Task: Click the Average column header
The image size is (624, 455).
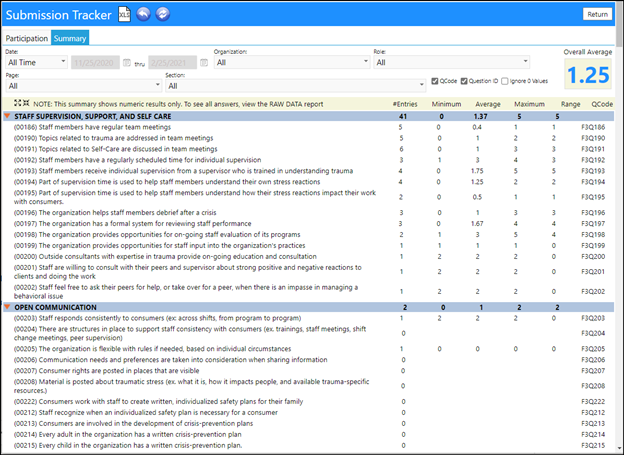Action: click(488, 104)
